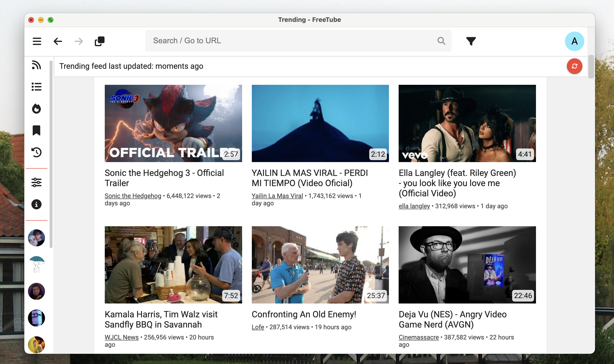
Task: Open Subscriptions via the RSS feed icon
Action: pos(36,65)
